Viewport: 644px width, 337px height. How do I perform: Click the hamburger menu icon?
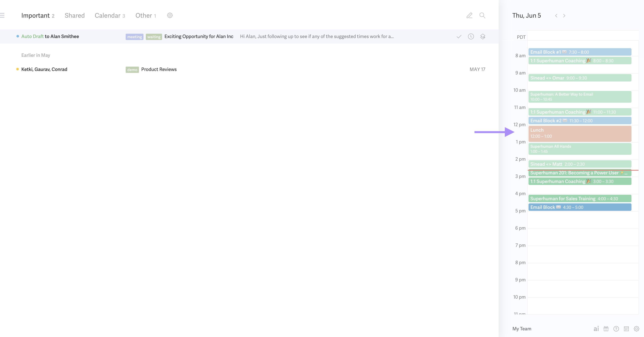(x=2, y=15)
